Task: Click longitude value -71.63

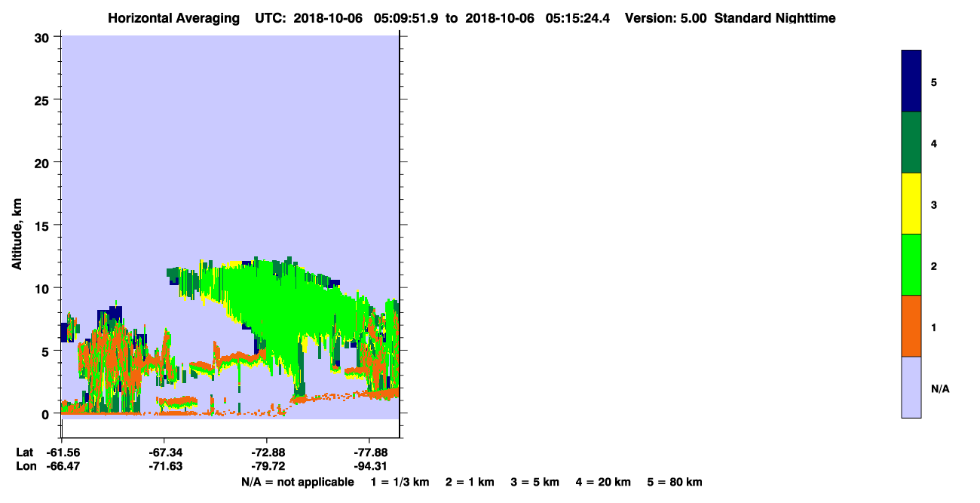Action: tap(164, 466)
